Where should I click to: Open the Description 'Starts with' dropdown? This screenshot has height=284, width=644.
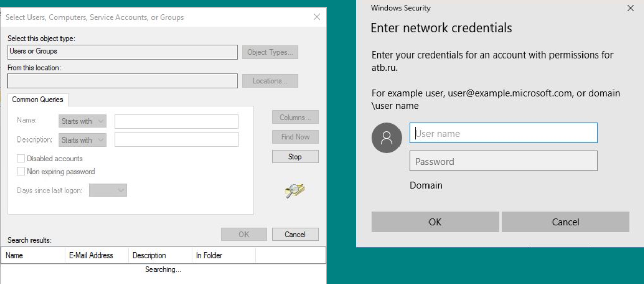83,140
